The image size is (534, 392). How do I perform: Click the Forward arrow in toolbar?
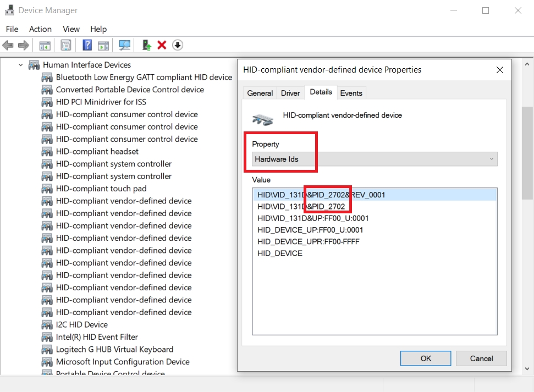point(23,45)
